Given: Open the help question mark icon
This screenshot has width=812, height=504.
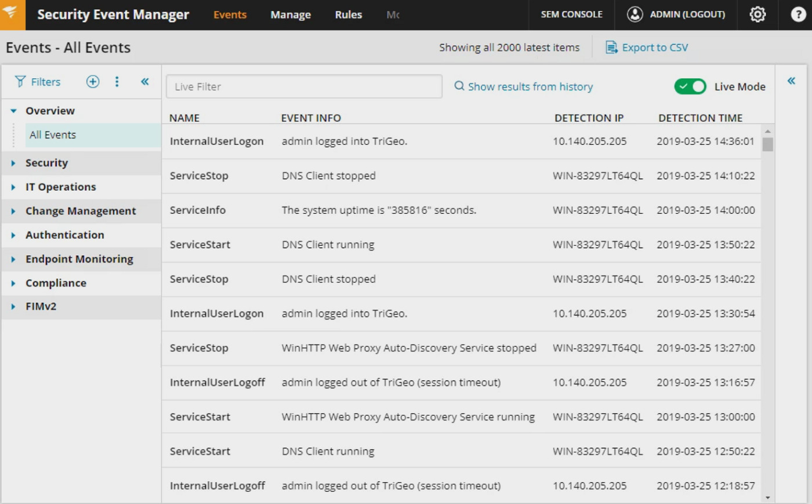Looking at the screenshot, I should 798,14.
